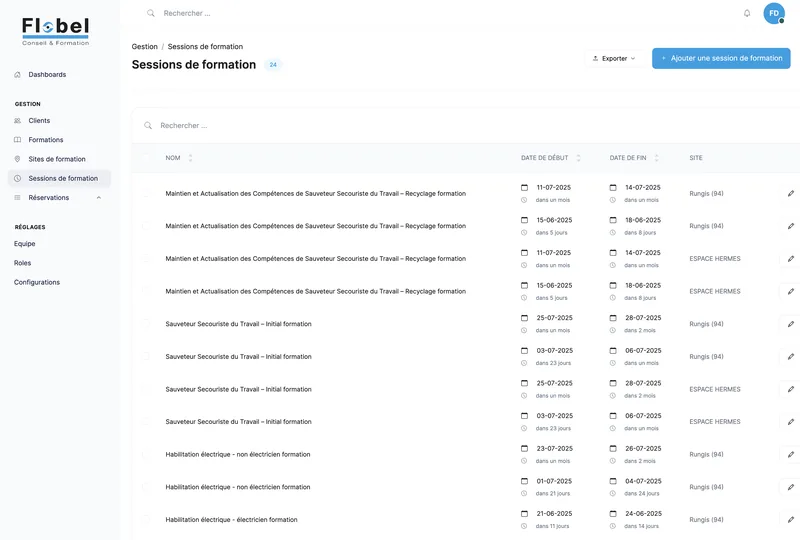Screen dimensions: 800x540
Task: Sort table by NOM column arrows
Action: tap(190, 158)
